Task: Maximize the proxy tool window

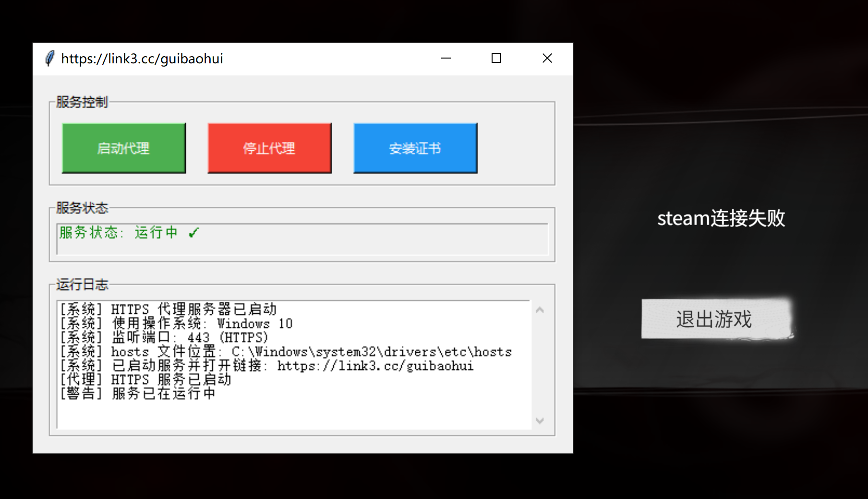Action: [496, 59]
